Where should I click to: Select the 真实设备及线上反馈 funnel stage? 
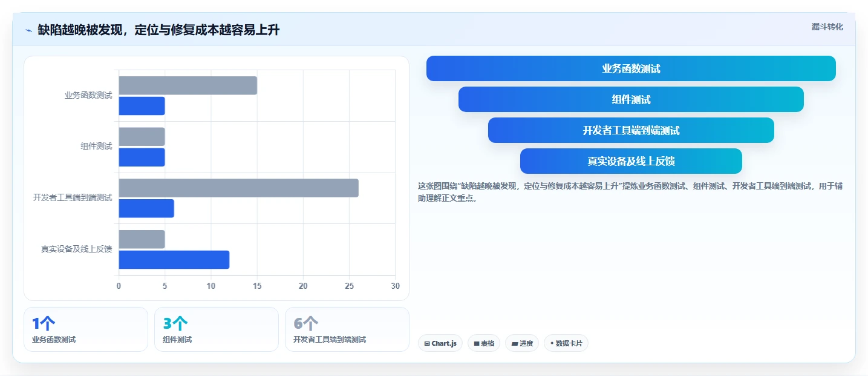tap(631, 161)
